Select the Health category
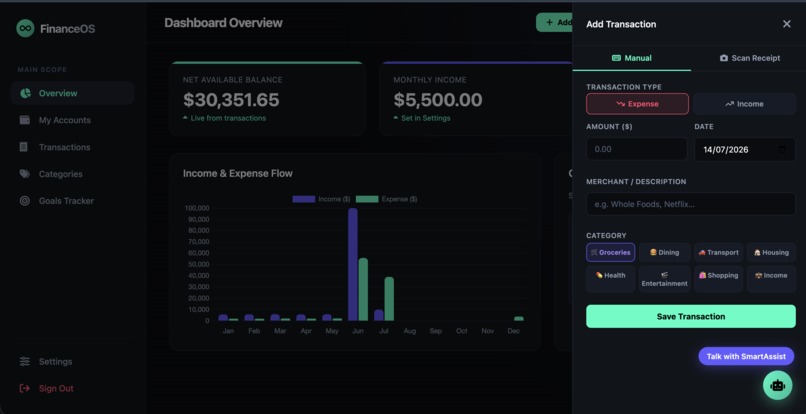This screenshot has height=414, width=806. (x=611, y=279)
